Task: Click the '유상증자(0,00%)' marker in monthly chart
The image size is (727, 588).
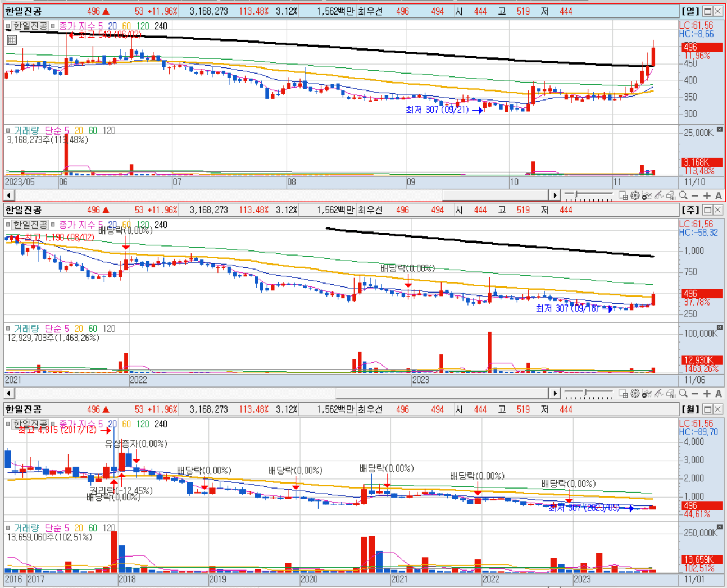Action: point(136,444)
